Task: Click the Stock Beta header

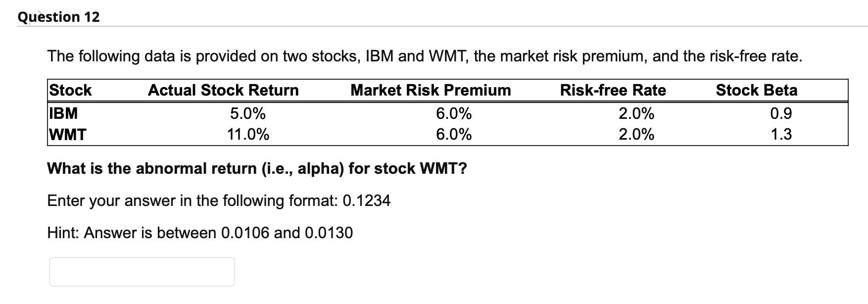Action: pos(756,90)
